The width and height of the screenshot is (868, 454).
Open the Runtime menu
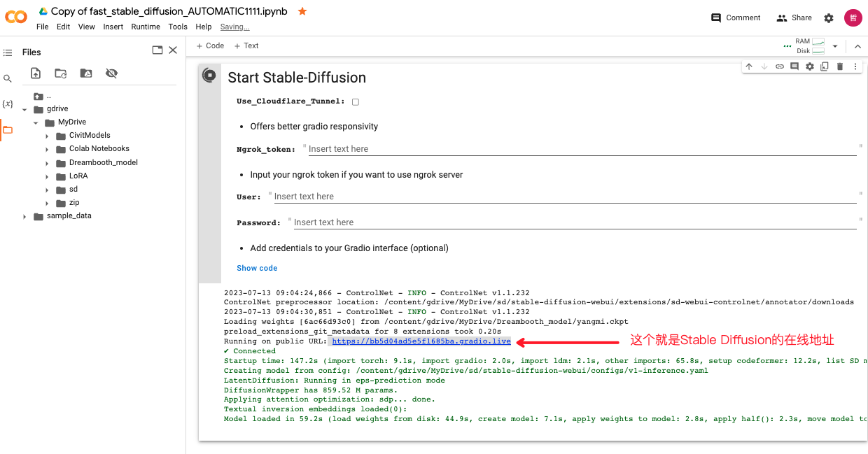[x=146, y=27]
